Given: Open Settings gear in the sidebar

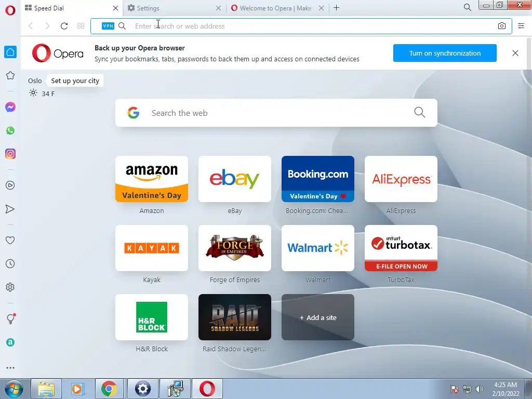Looking at the screenshot, I should click(x=10, y=287).
